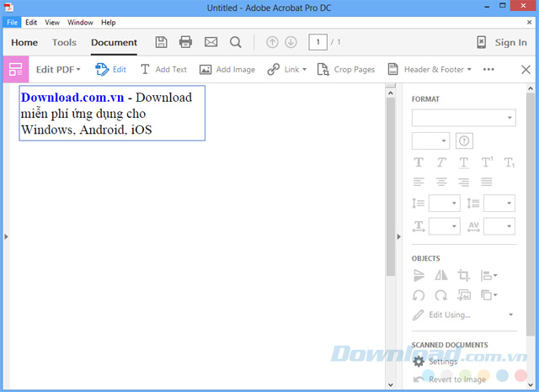Choose Add Image tool
The height and width of the screenshot is (392, 539).
[x=227, y=69]
